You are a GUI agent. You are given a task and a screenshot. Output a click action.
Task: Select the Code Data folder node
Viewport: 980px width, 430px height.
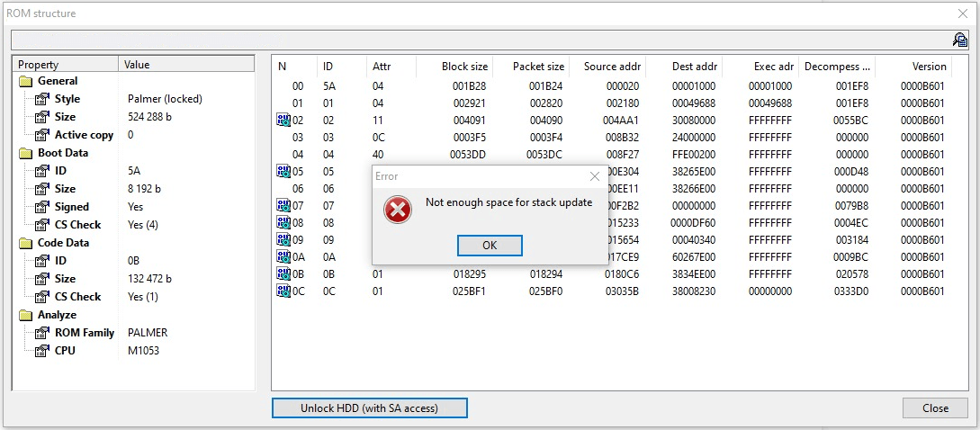[63, 243]
